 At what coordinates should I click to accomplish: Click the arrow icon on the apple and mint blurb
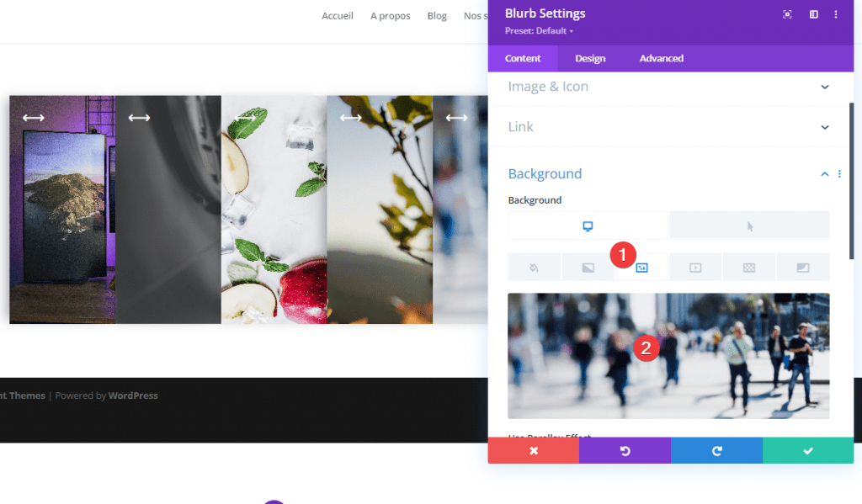[x=245, y=118]
